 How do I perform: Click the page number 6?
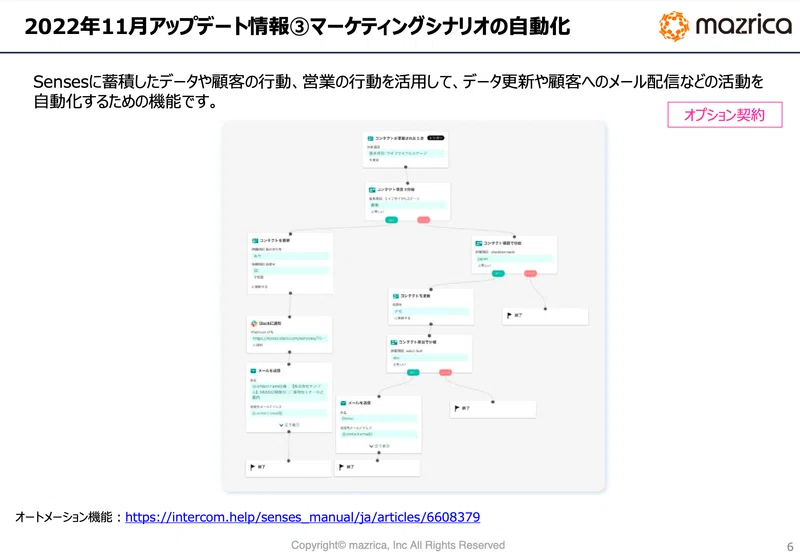coord(790,546)
